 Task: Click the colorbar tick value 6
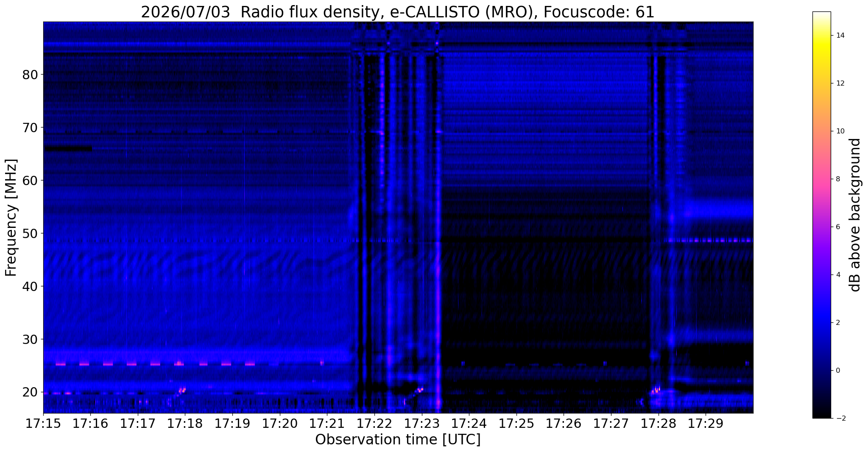[x=837, y=227]
